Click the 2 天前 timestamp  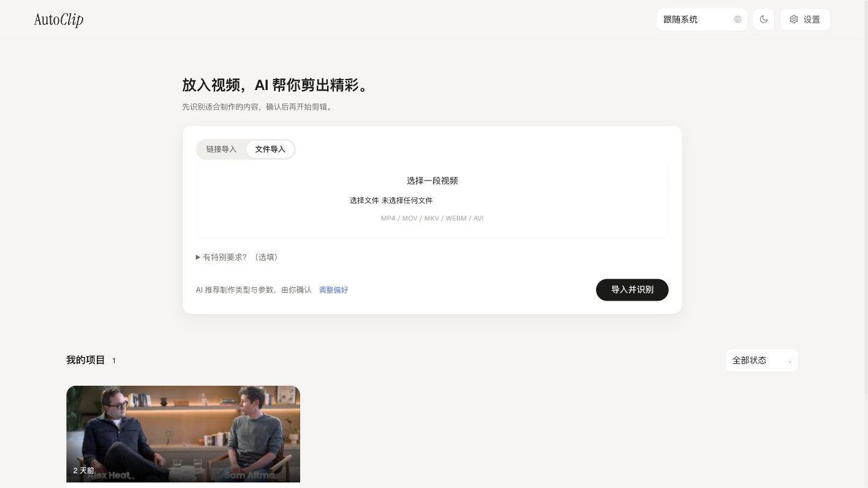[x=84, y=471]
